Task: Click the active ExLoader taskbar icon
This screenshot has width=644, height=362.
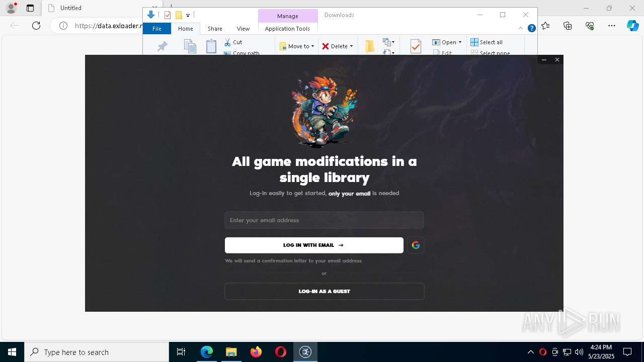Action: click(305, 352)
